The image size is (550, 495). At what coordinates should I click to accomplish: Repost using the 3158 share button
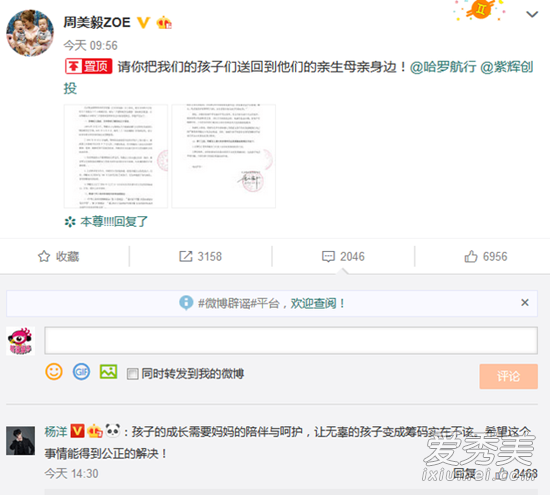pyautogui.click(x=200, y=256)
